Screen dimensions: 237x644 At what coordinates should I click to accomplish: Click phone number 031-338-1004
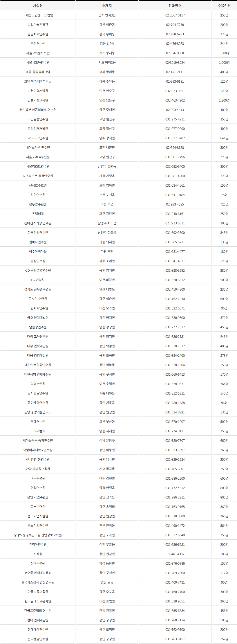(175, 365)
